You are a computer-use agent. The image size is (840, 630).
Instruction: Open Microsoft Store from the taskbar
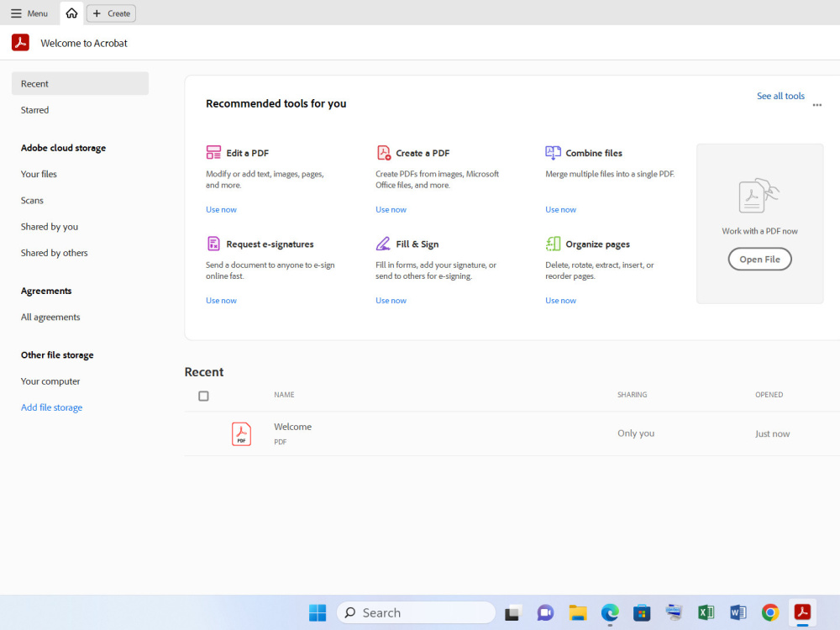pos(642,612)
